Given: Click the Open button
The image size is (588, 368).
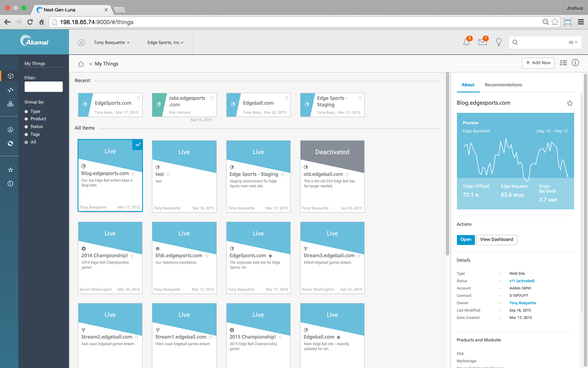Looking at the screenshot, I should 466,240.
